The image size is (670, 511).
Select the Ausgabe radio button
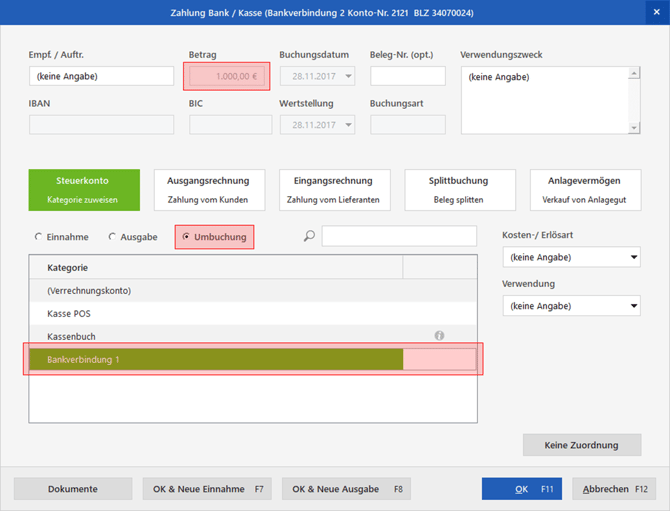(112, 237)
